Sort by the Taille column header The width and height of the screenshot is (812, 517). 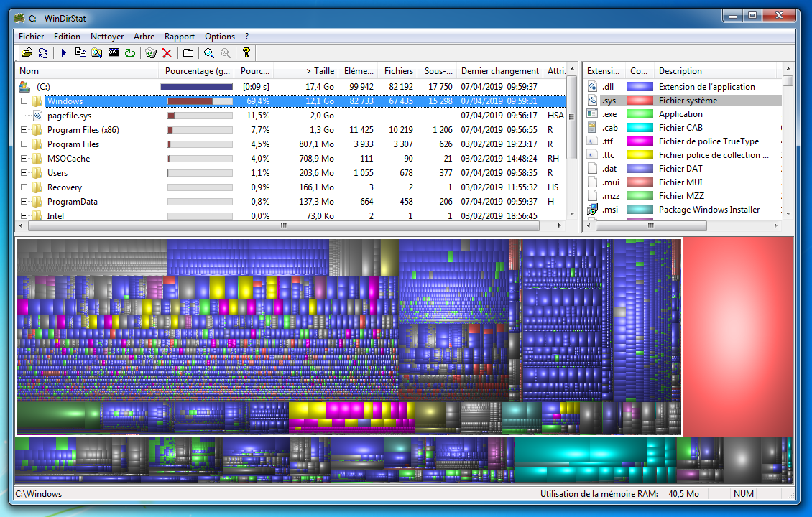305,71
